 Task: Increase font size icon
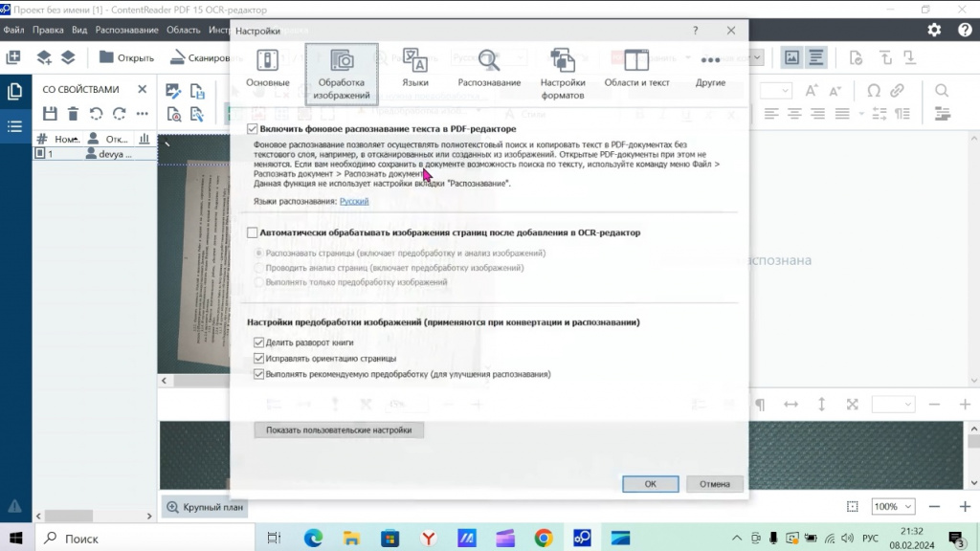point(812,91)
